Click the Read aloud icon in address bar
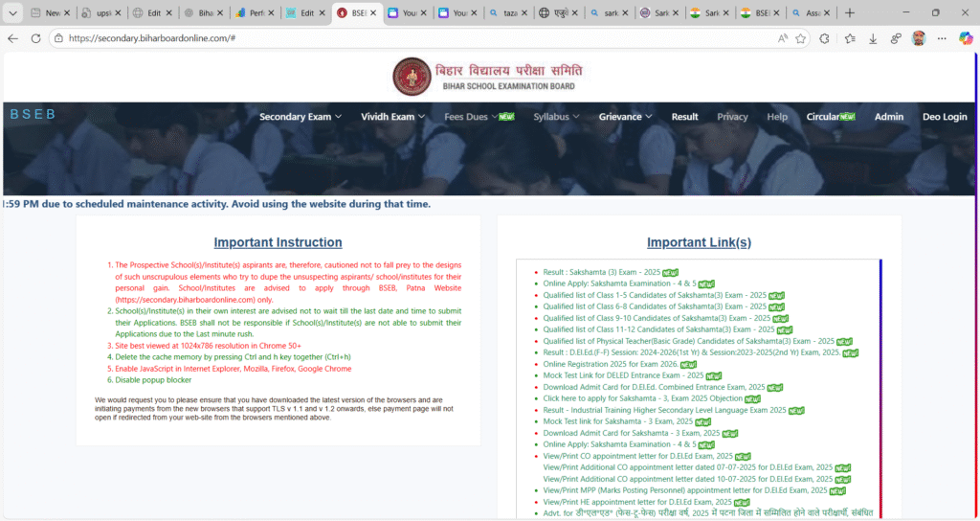This screenshot has width=980, height=521. 782,38
